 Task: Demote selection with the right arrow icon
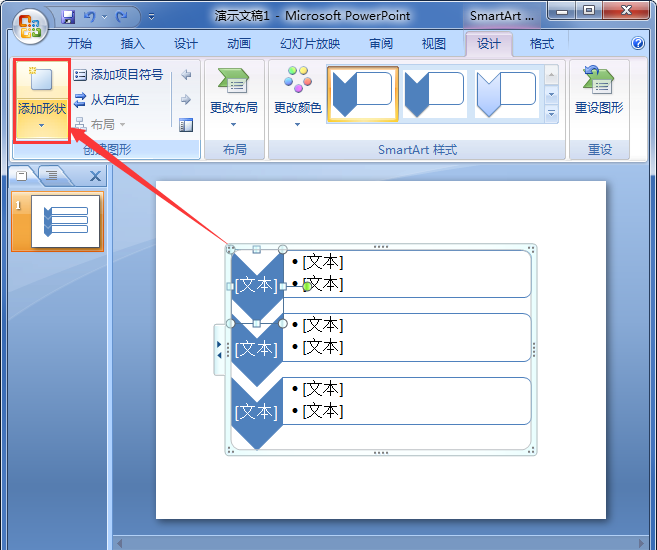(x=186, y=100)
